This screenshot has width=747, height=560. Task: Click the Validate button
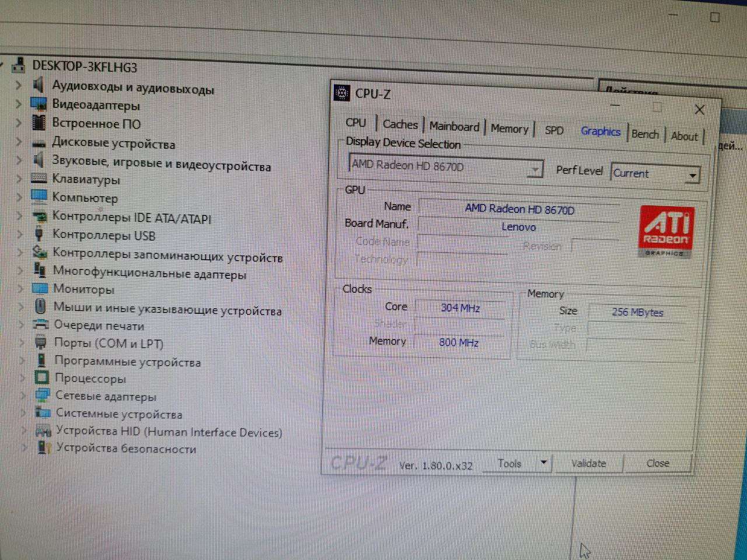pos(588,464)
